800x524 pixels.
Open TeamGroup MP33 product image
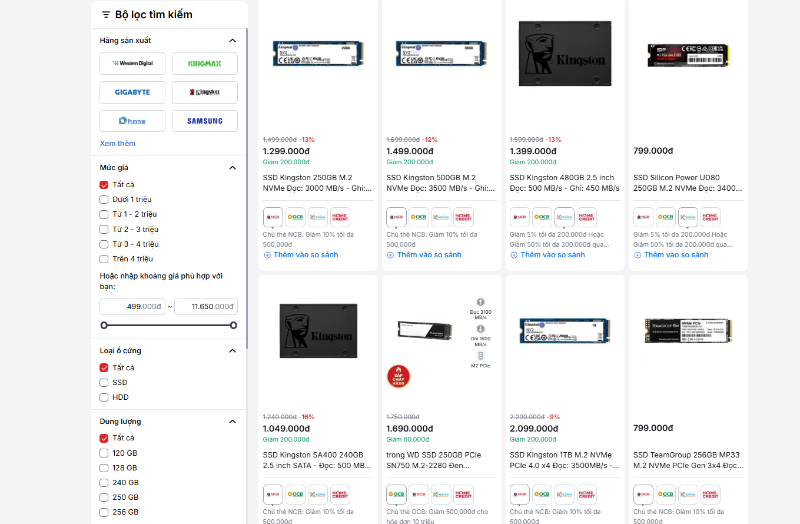pos(688,331)
